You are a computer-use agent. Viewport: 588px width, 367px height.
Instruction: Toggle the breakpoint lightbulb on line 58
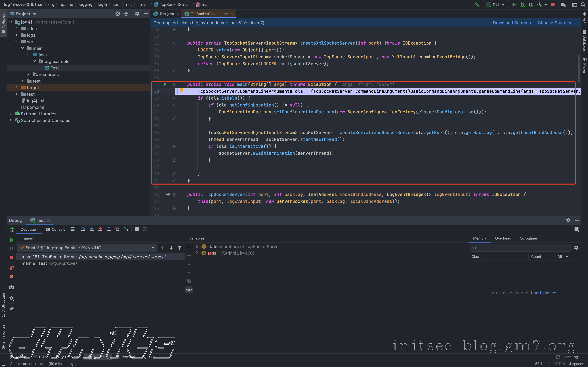[181, 91]
